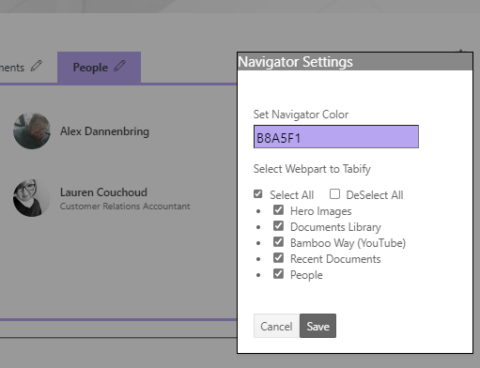This screenshot has height=368, width=480.
Task: Check the DeSelect All checkbox
Action: click(335, 194)
